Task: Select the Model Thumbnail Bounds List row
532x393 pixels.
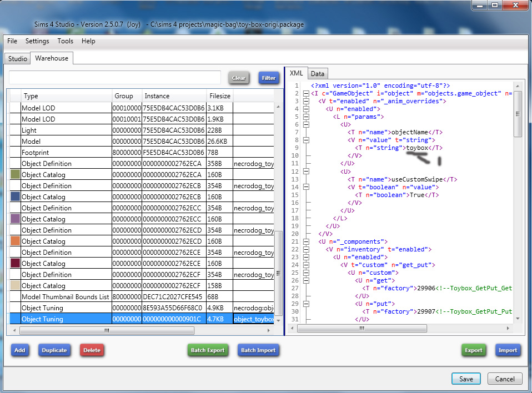Action: pos(66,297)
